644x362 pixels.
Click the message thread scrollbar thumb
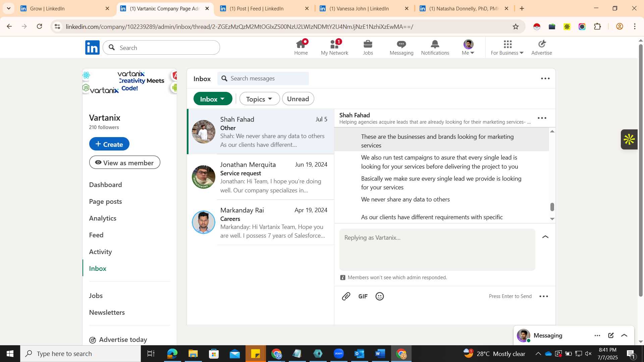tap(552, 207)
